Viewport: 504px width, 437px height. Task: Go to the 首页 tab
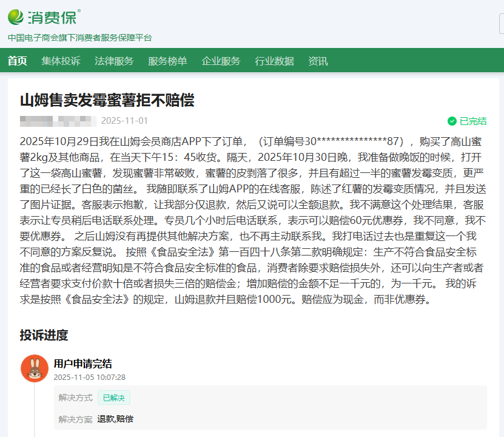pos(18,61)
